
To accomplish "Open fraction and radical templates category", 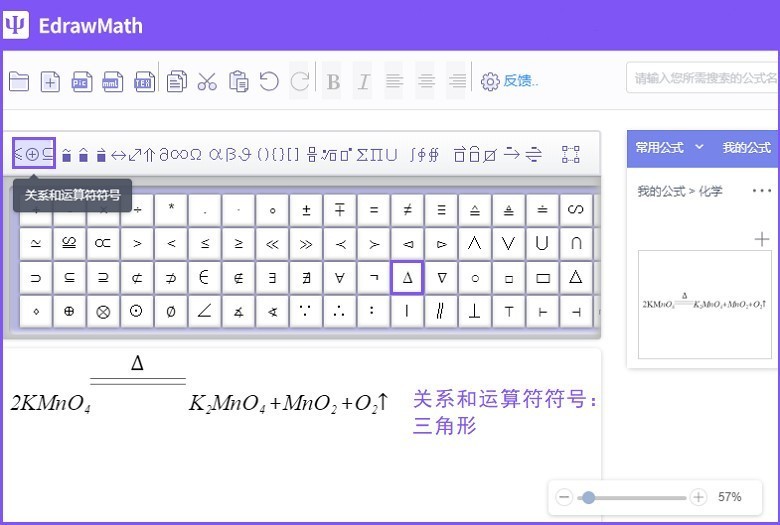I will point(330,155).
